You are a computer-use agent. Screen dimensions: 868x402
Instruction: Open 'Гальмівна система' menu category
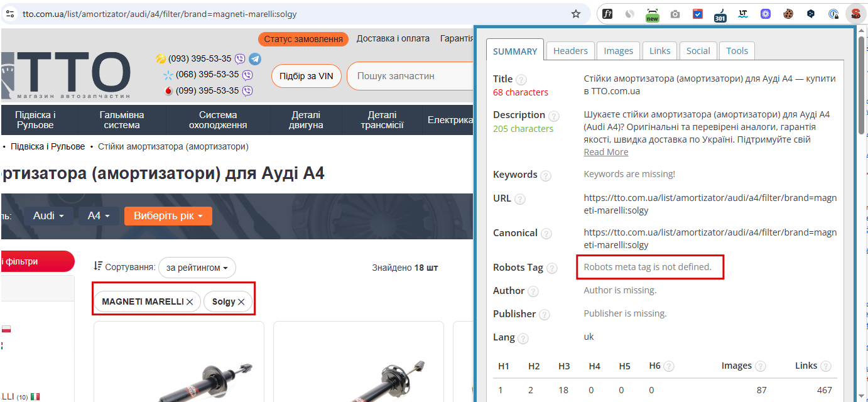point(122,120)
